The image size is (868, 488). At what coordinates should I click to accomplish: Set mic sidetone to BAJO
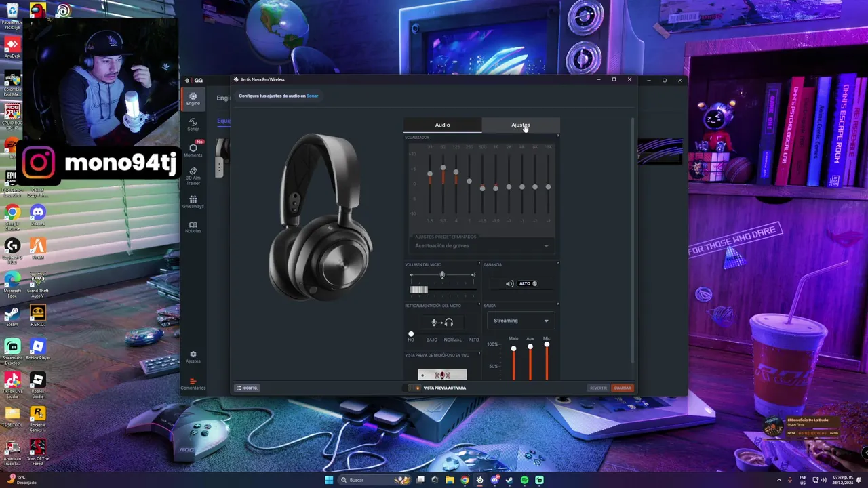pyautogui.click(x=432, y=340)
